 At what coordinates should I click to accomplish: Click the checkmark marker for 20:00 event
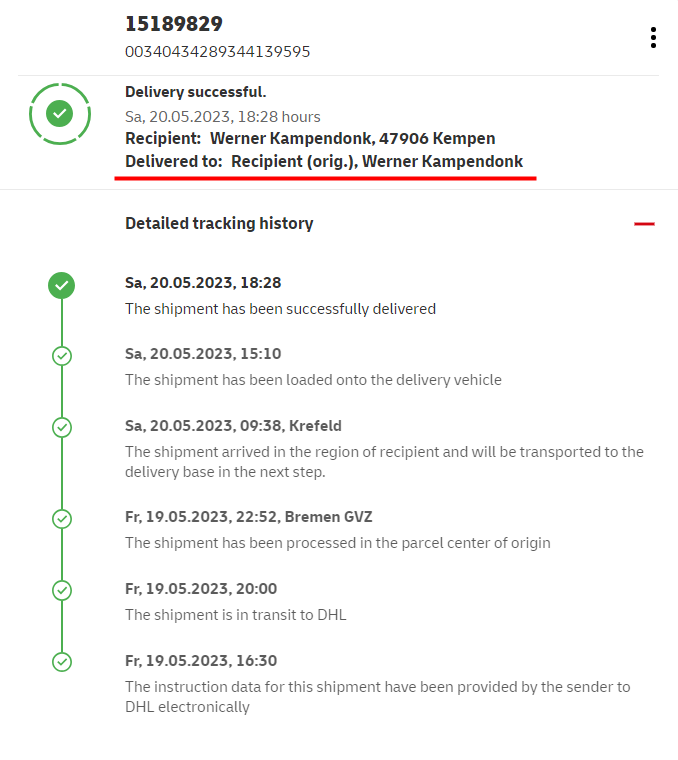62,590
